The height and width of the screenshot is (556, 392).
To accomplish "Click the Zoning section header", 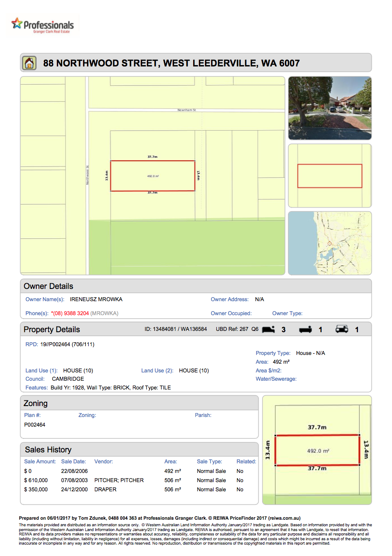I will (140, 403).
